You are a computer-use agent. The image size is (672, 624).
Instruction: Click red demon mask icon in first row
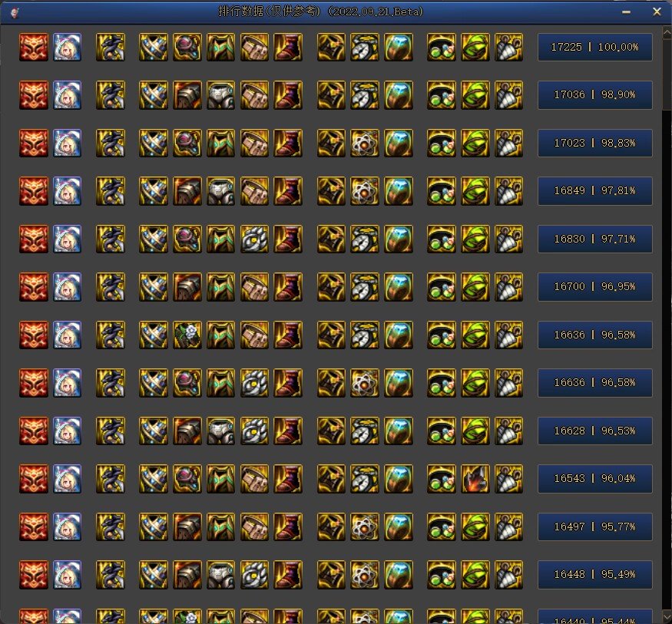(x=34, y=47)
